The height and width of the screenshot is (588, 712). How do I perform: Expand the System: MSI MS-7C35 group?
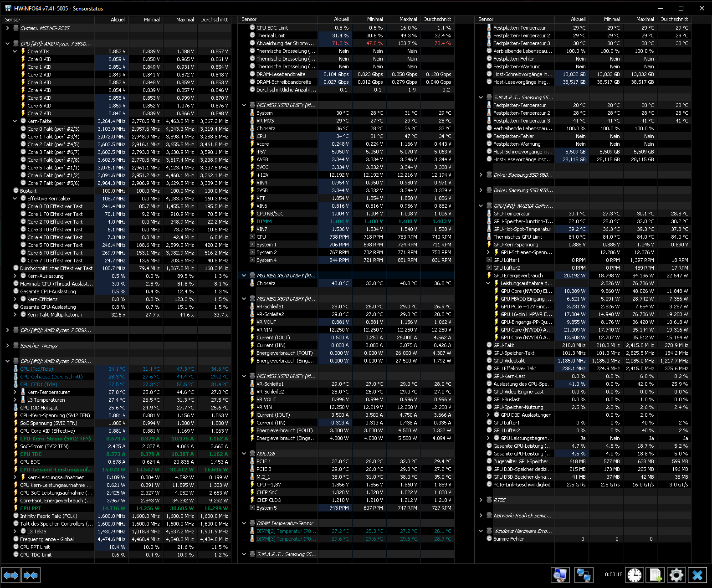tap(8, 28)
